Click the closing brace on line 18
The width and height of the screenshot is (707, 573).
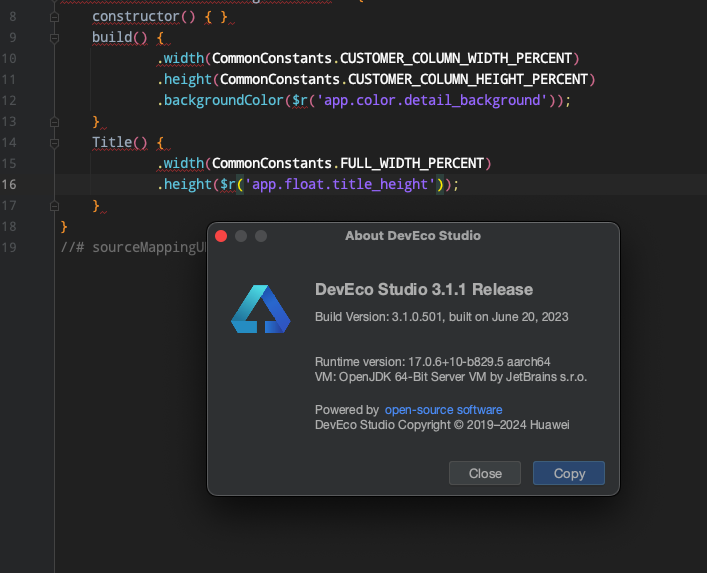coord(64,226)
